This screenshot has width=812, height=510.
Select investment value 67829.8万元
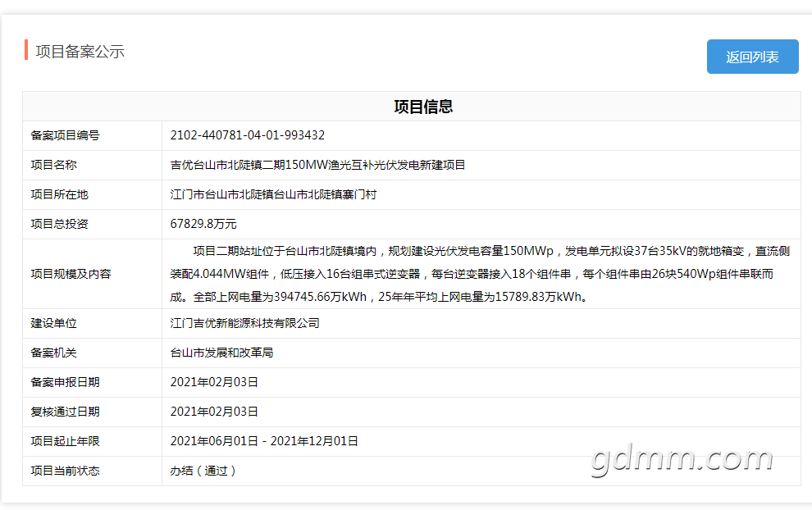point(203,224)
